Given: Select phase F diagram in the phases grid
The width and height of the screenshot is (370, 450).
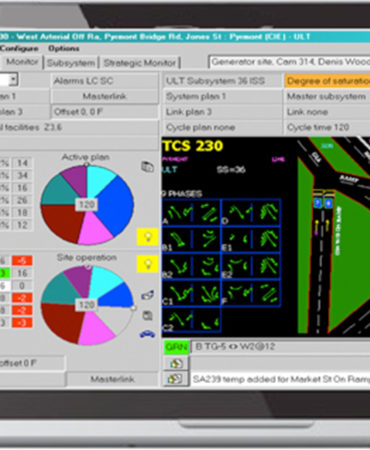Looking at the screenshot, I should (x=251, y=294).
